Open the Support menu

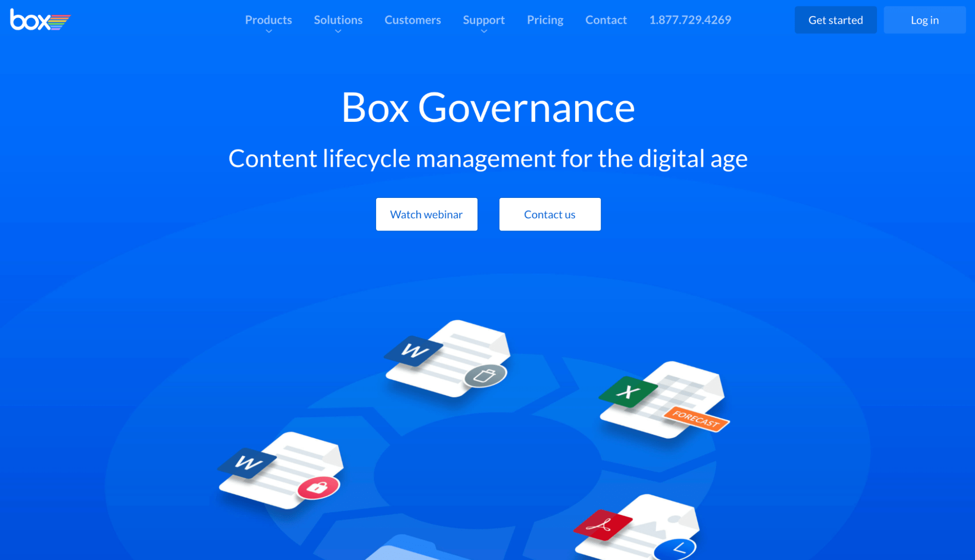483,20
